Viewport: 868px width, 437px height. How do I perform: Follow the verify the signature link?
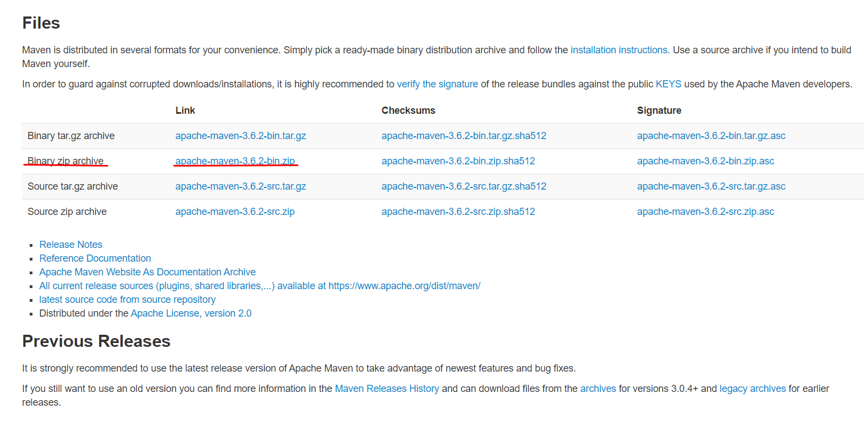click(x=438, y=84)
